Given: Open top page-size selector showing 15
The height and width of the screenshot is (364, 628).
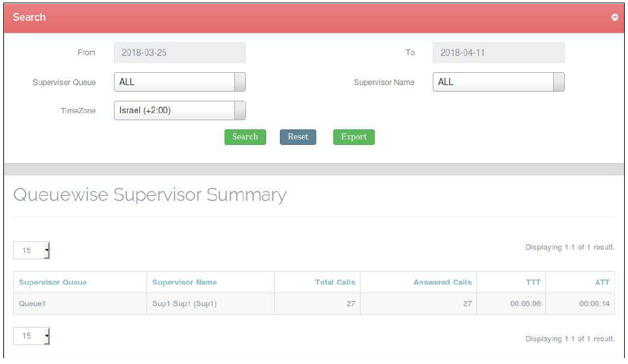Looking at the screenshot, I should click(32, 250).
